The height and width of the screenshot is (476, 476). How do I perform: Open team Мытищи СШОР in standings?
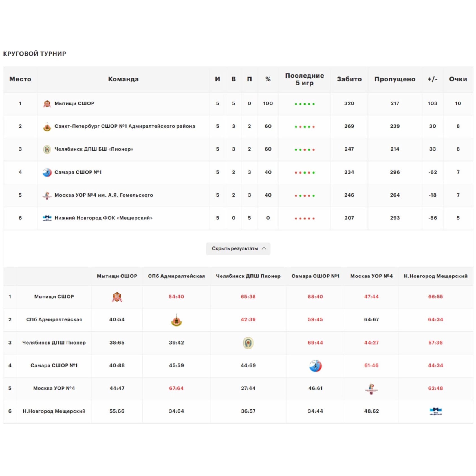pyautogui.click(x=74, y=103)
